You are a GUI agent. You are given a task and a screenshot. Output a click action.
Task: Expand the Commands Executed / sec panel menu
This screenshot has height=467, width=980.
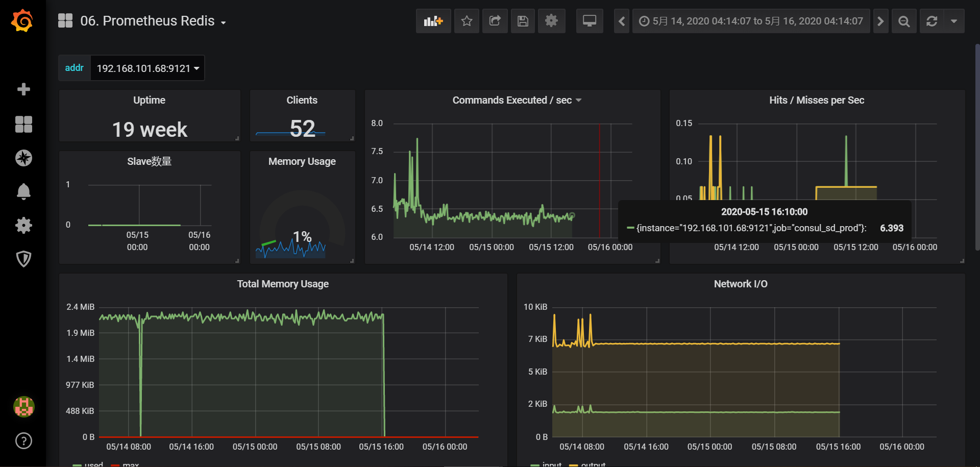(579, 100)
